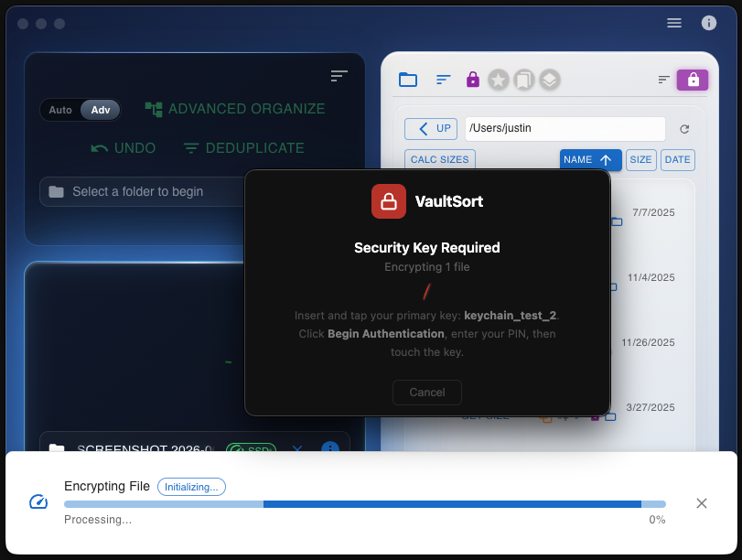Image resolution: width=742 pixels, height=560 pixels.
Task: Select the row dated 7/7/2025
Action: click(653, 212)
